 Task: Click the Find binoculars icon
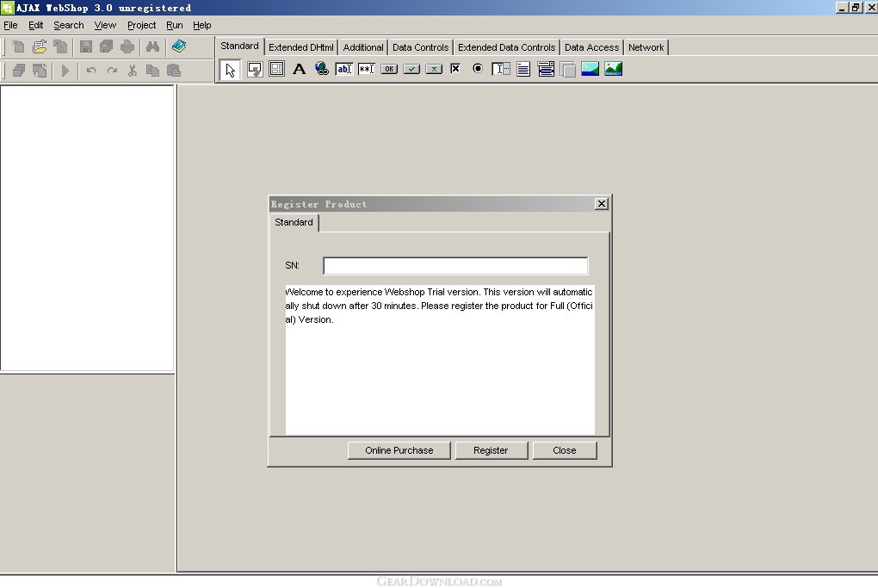[152, 46]
